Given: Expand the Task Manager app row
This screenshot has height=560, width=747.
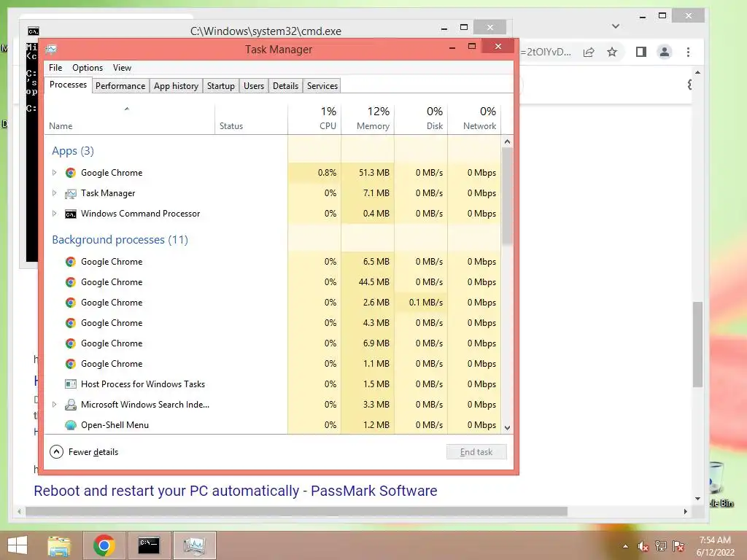Looking at the screenshot, I should [54, 193].
